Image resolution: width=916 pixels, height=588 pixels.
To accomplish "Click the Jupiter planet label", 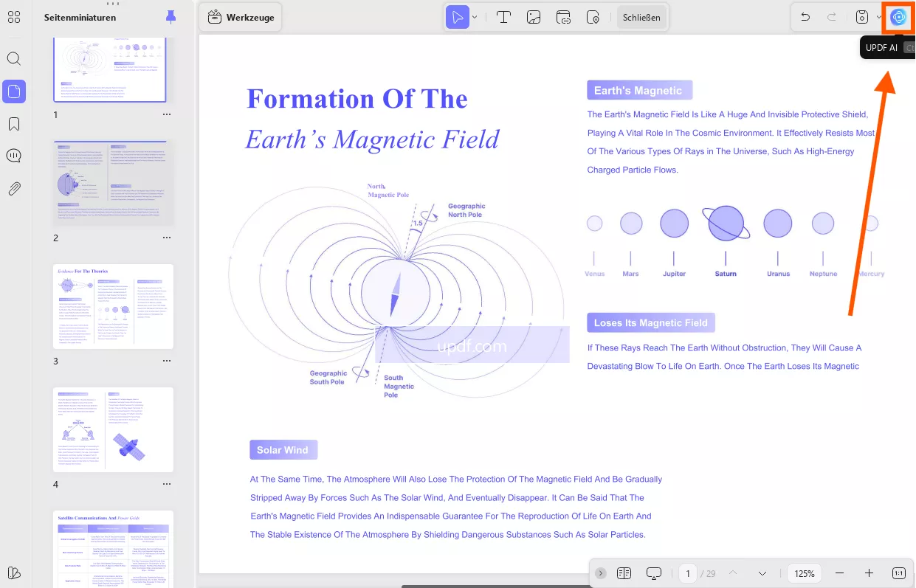I will pyautogui.click(x=674, y=274).
